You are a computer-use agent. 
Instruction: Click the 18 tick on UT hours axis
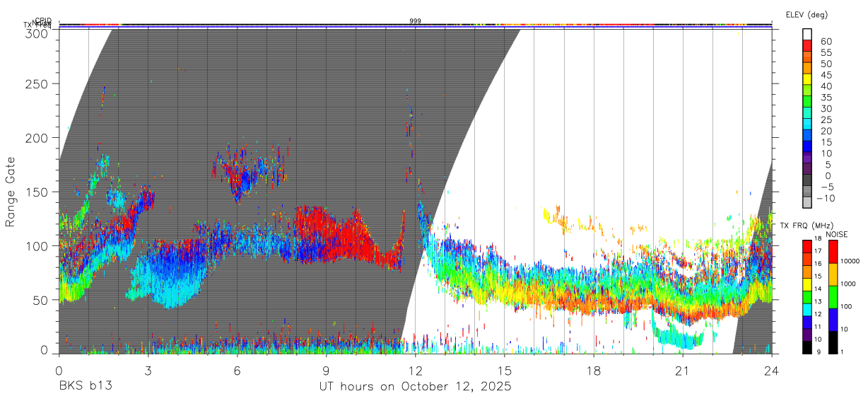click(x=594, y=371)
